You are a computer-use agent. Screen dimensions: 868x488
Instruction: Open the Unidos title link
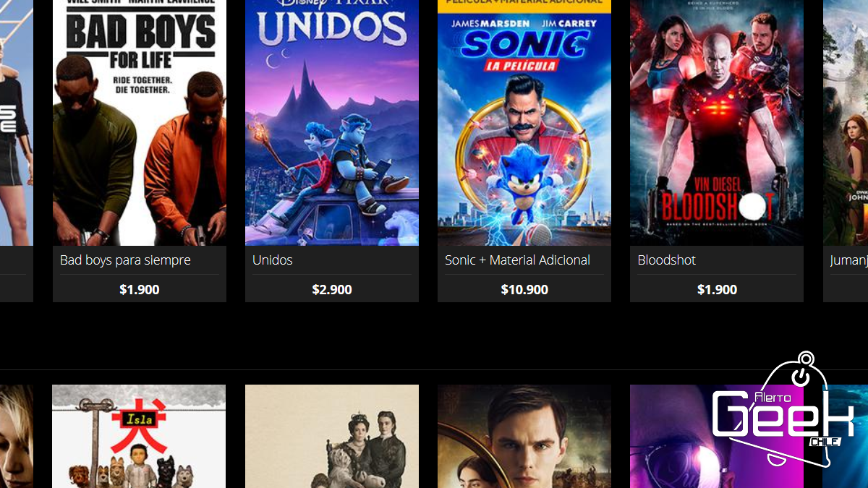pos(273,260)
